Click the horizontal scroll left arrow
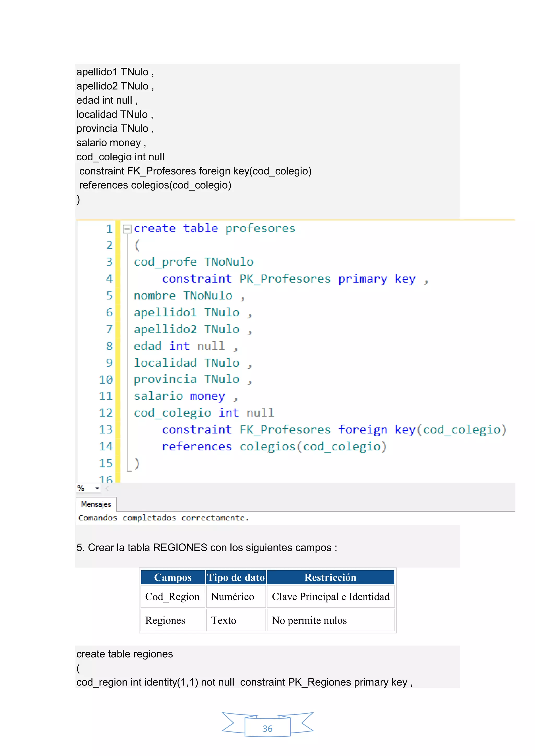Viewport: 535px width, 756px height. tap(107, 488)
